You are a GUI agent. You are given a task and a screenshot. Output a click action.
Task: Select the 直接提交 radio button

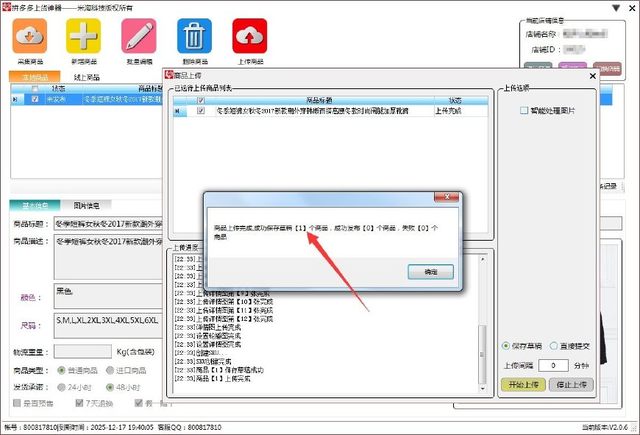(553, 346)
